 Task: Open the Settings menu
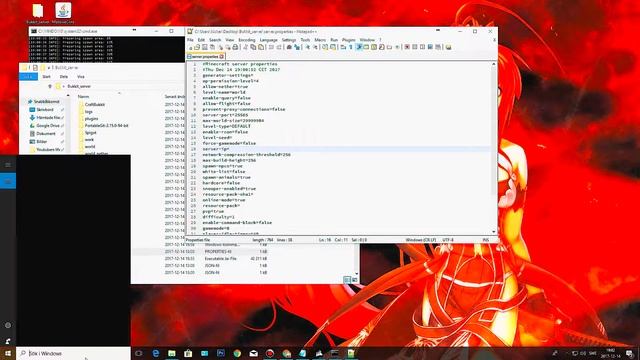click(x=289, y=40)
